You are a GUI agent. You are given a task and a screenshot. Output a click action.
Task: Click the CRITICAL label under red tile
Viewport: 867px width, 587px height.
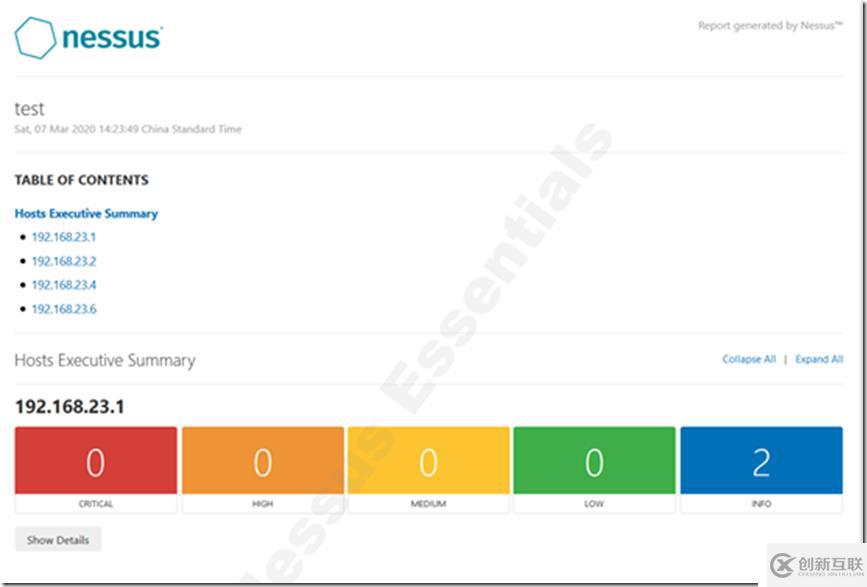point(96,504)
